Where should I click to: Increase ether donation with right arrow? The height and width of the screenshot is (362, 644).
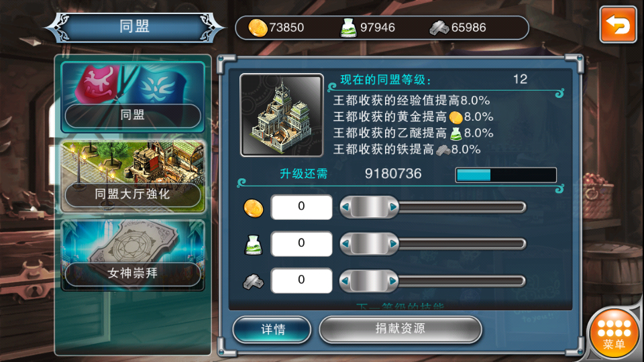393,244
